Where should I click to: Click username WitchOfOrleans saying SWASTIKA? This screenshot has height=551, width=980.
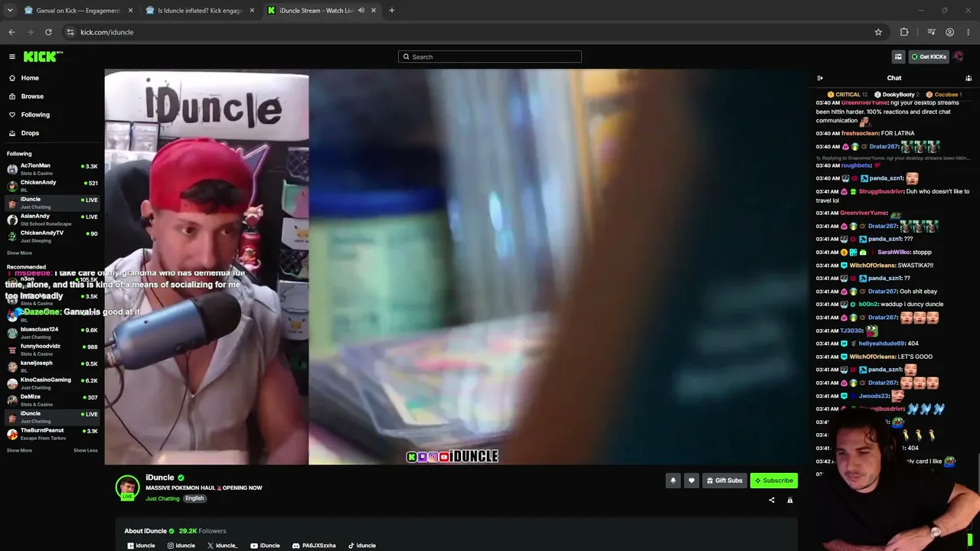click(872, 266)
